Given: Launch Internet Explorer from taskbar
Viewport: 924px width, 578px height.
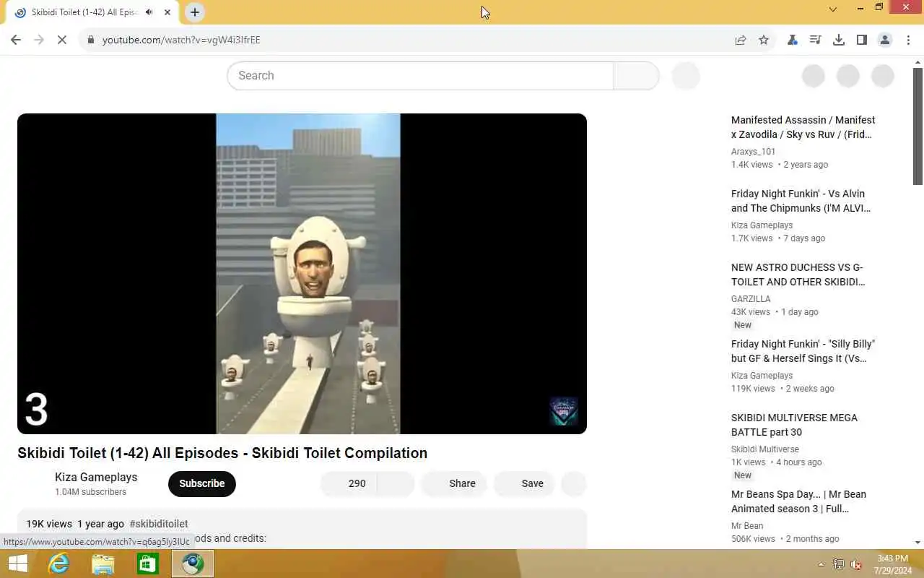Looking at the screenshot, I should point(58,564).
